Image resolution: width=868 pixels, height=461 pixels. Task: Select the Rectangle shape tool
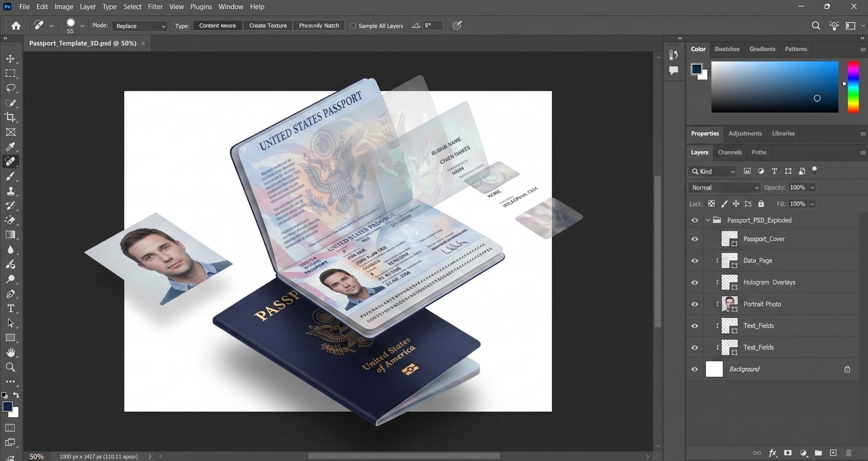tap(11, 338)
